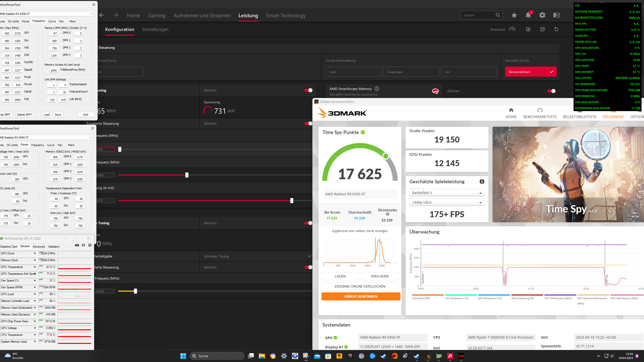This screenshot has height=362, width=644.
Task: Open 3DMark Home icon
Action: pyautogui.click(x=511, y=110)
